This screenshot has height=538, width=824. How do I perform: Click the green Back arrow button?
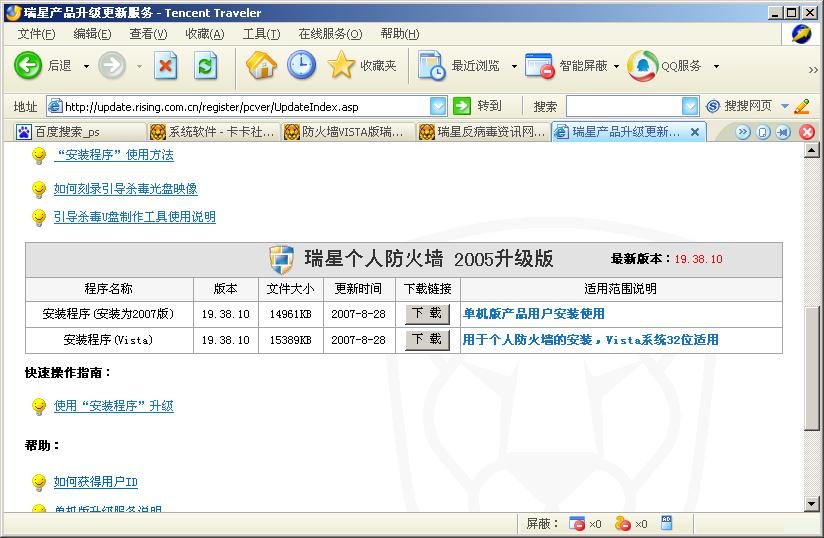[x=28, y=66]
